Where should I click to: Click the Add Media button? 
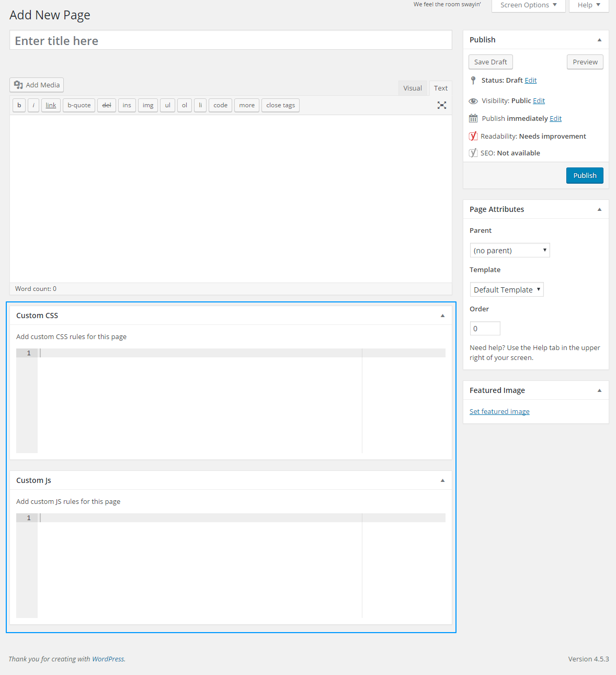pyautogui.click(x=37, y=85)
